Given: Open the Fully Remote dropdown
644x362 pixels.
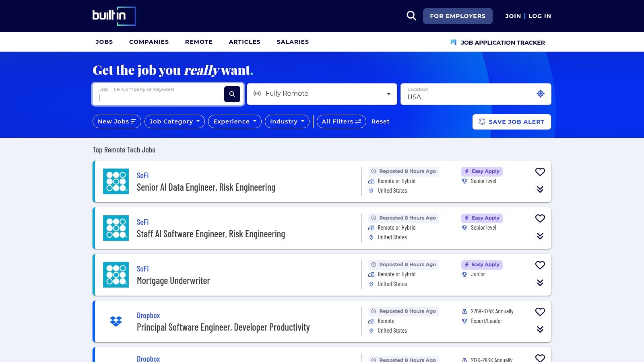Looking at the screenshot, I should 322,94.
